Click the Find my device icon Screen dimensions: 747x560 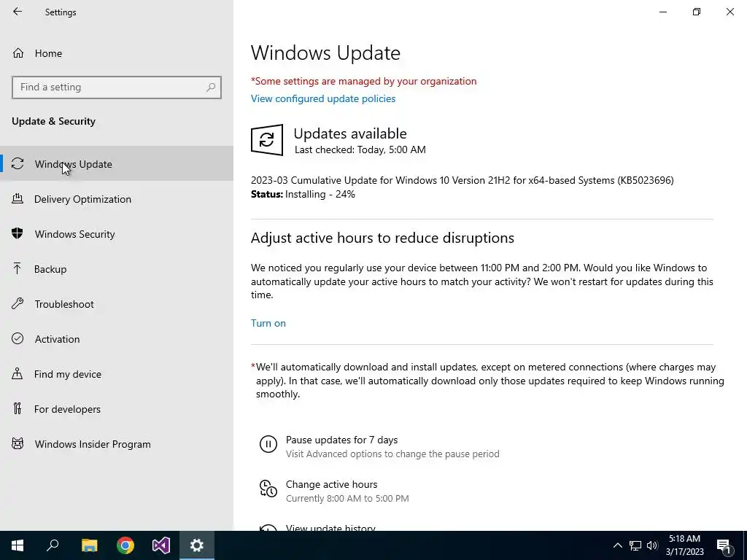[18, 373]
